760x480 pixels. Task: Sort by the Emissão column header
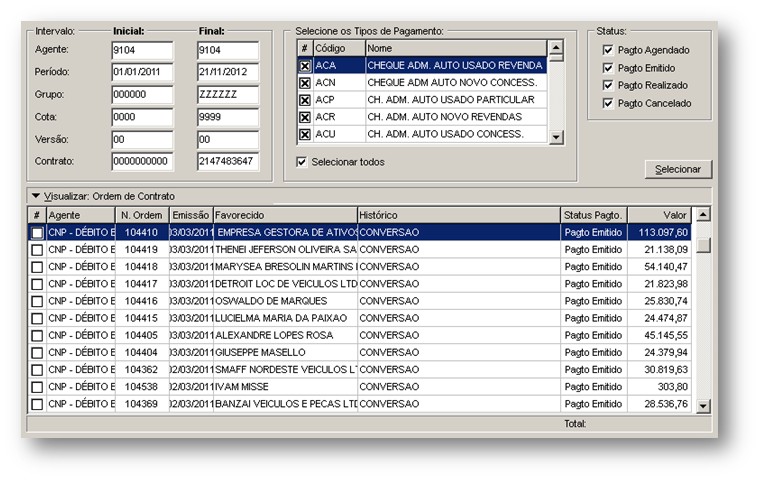click(191, 215)
